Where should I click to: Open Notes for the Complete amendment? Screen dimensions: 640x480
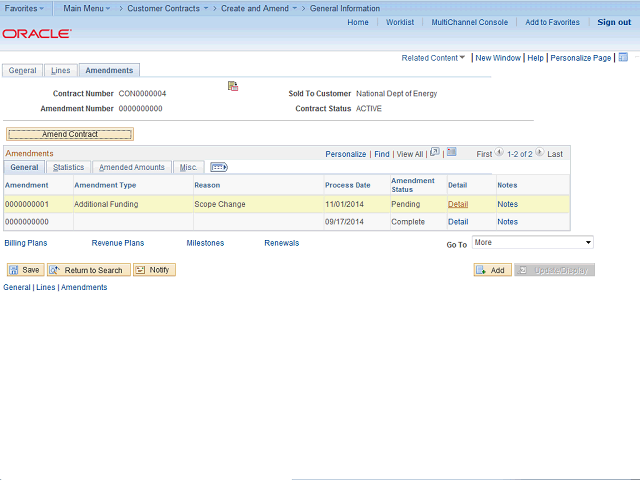click(507, 222)
